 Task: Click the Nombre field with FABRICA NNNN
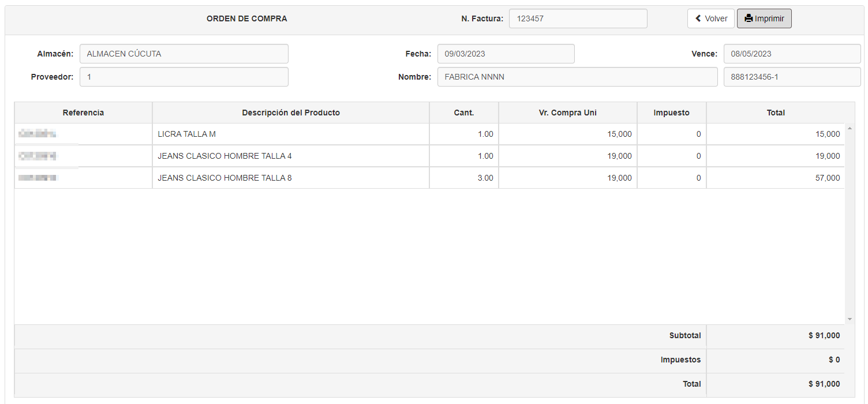(x=577, y=77)
